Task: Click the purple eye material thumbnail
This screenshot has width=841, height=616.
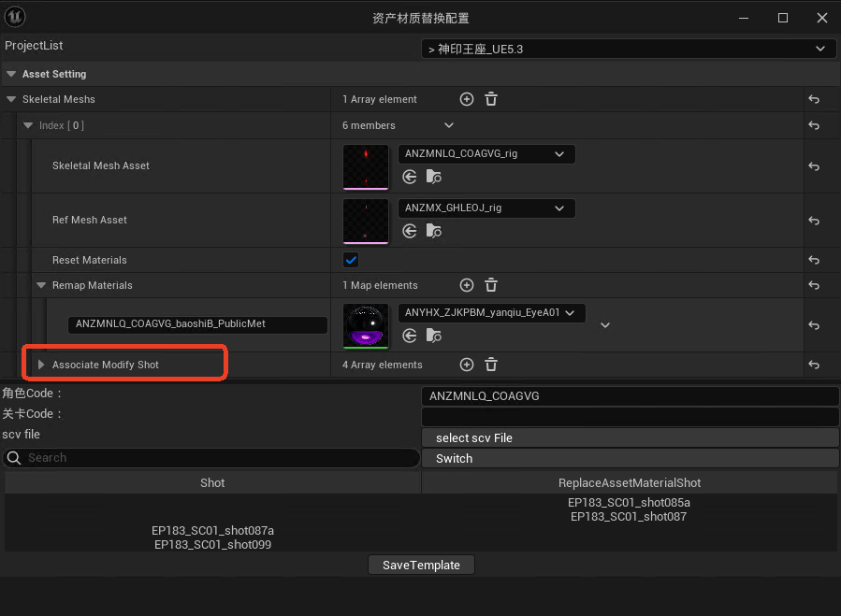Action: point(366,324)
